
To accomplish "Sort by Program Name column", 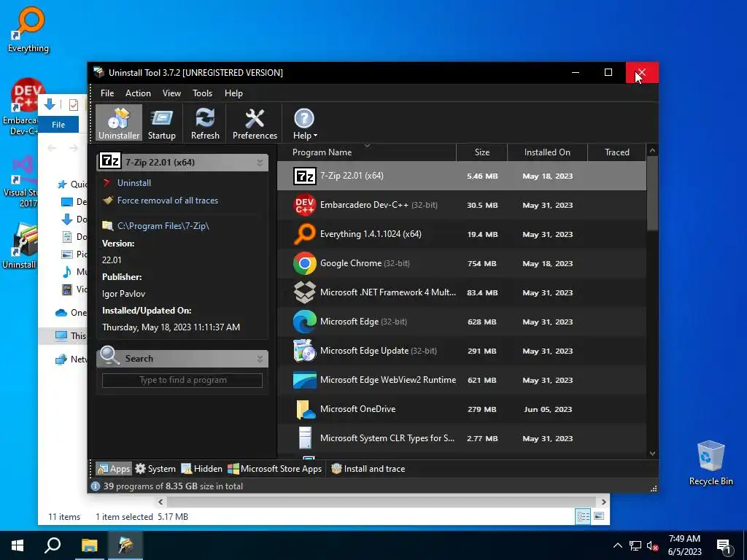I will click(x=366, y=152).
